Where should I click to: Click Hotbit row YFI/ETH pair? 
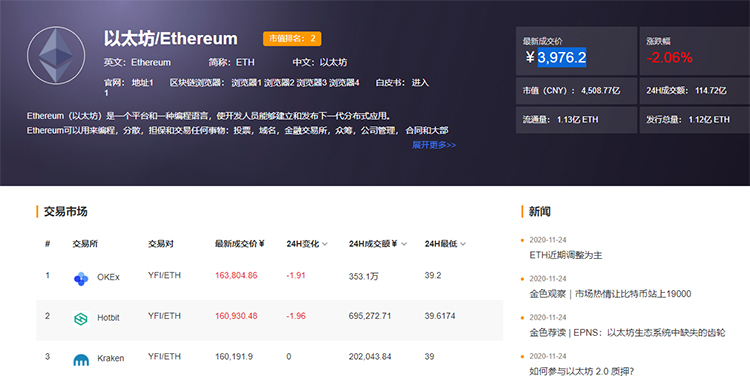165,316
